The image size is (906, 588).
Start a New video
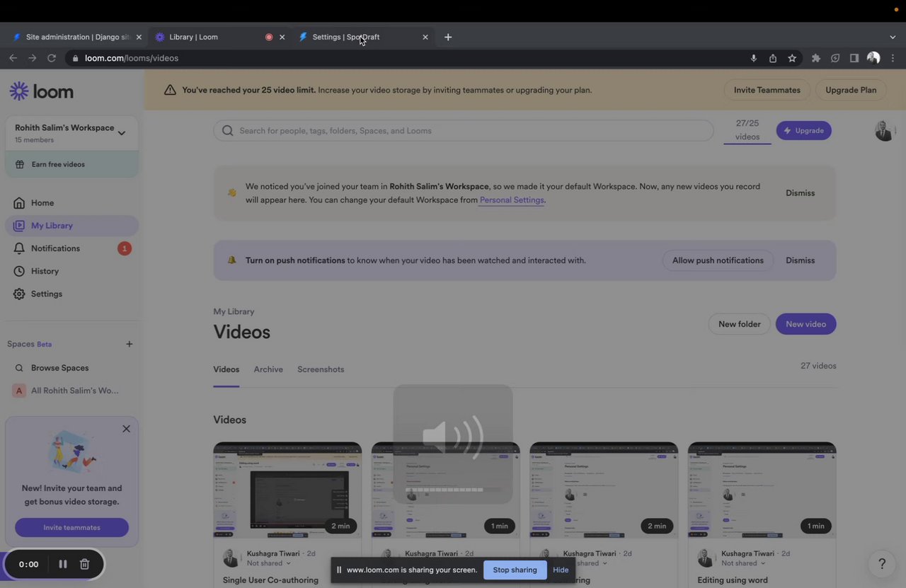point(806,324)
